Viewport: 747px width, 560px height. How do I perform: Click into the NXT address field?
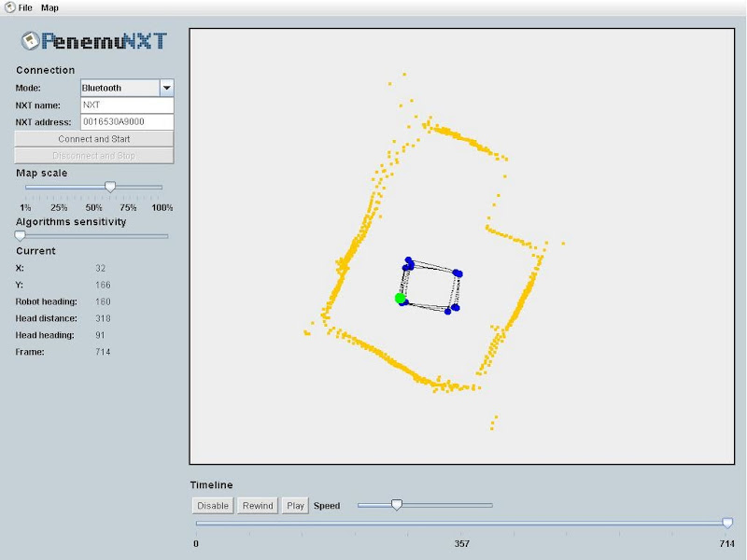point(126,121)
